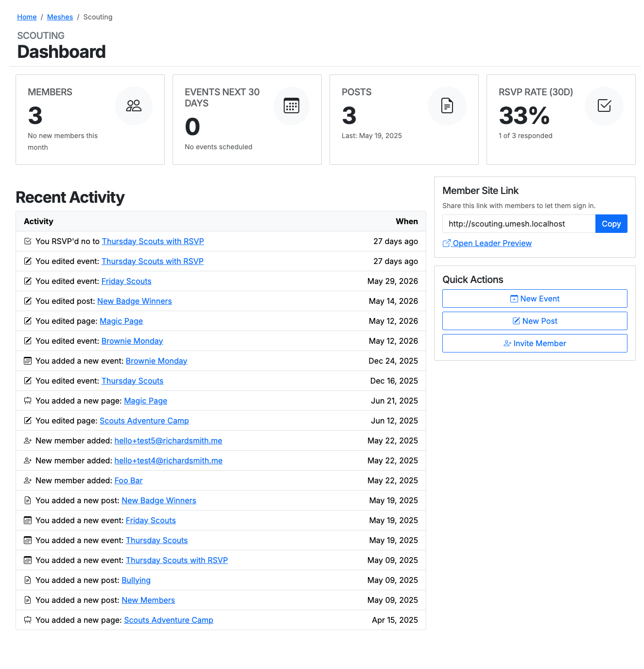Open the Meshes breadcrumb link
The image size is (644, 669).
click(60, 17)
